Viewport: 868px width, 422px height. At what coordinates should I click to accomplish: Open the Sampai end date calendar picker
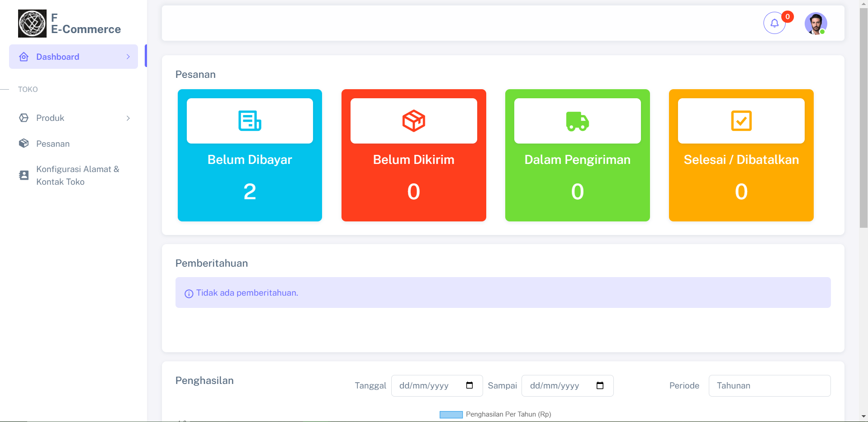[600, 385]
